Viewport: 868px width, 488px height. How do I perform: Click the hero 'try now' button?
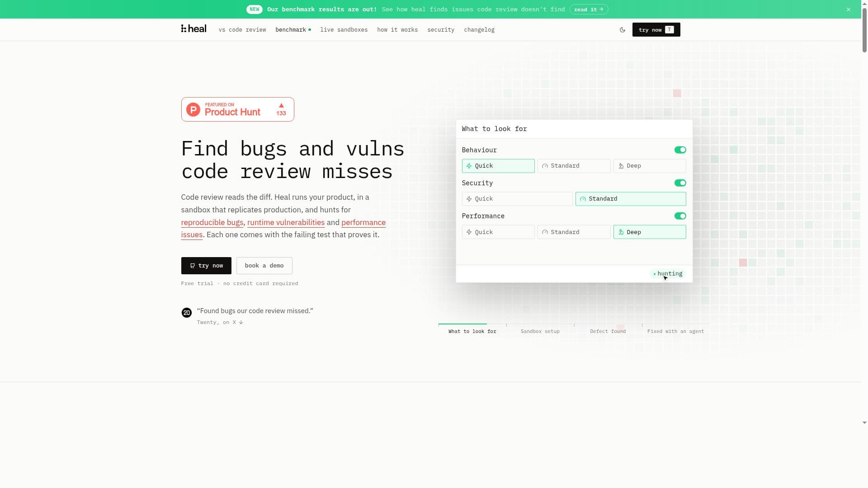(x=206, y=266)
